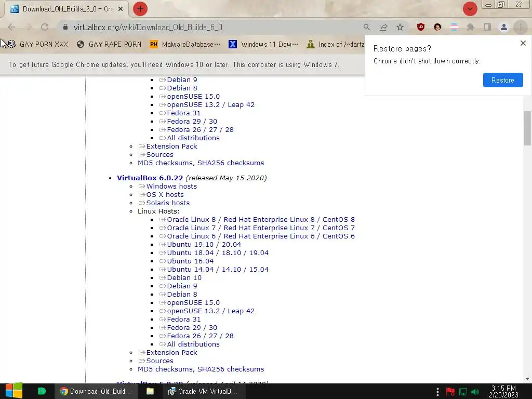Image resolution: width=532 pixels, height=399 pixels.
Task: Open the Chrome profile avatar button
Action: [x=504, y=27]
